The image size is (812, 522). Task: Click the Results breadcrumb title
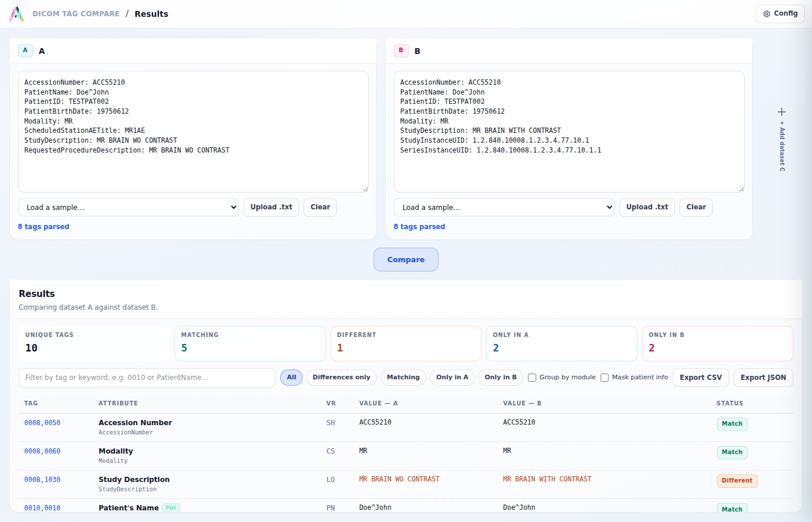(151, 14)
